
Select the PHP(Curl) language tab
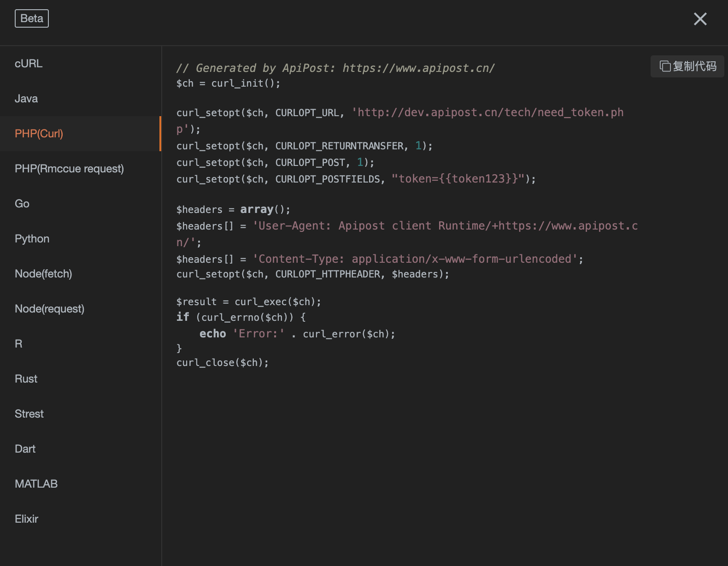coord(81,134)
